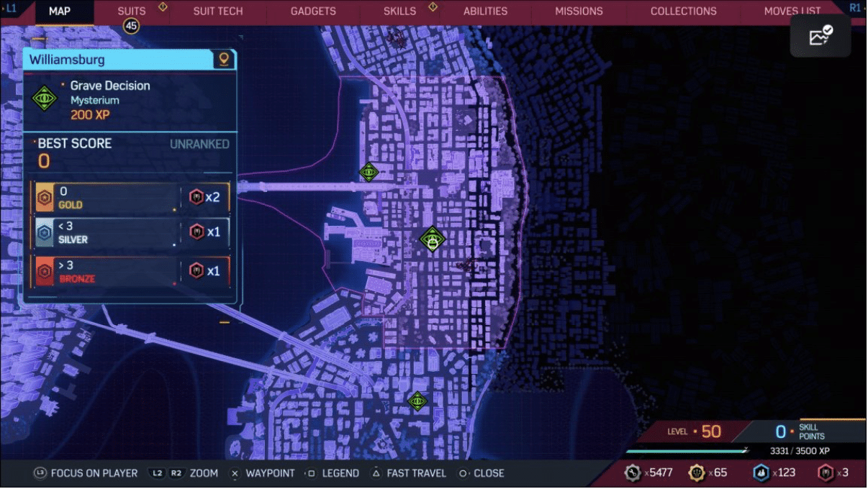This screenshot has height=489, width=868.
Task: Click the Grave Decision mission name
Action: [x=110, y=86]
